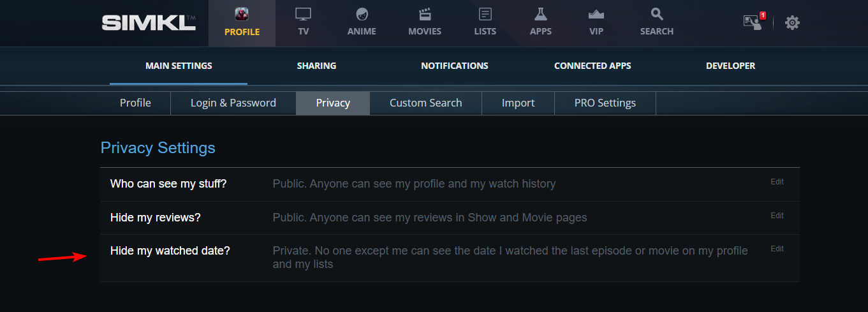Edit the 'Hide my watched date?' setting

tap(777, 249)
